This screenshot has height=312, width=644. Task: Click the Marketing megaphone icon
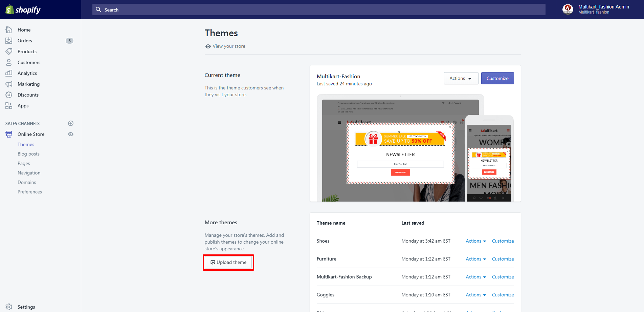pos(9,84)
